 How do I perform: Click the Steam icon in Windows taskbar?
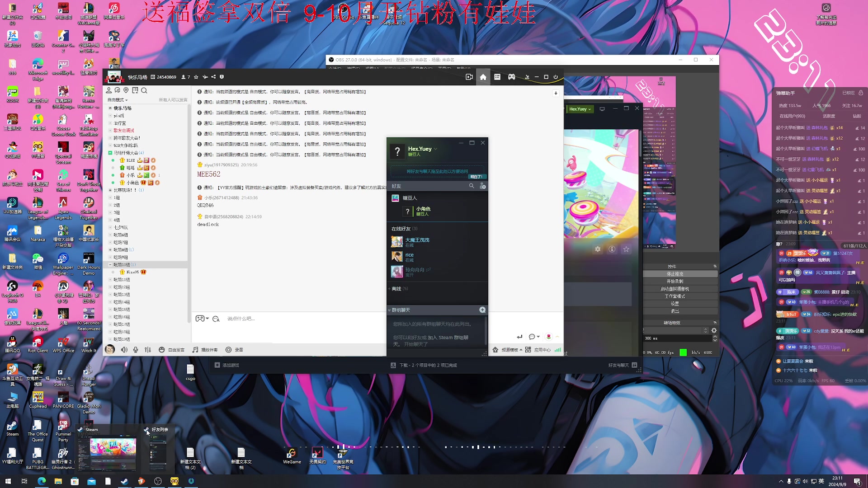[x=124, y=481]
